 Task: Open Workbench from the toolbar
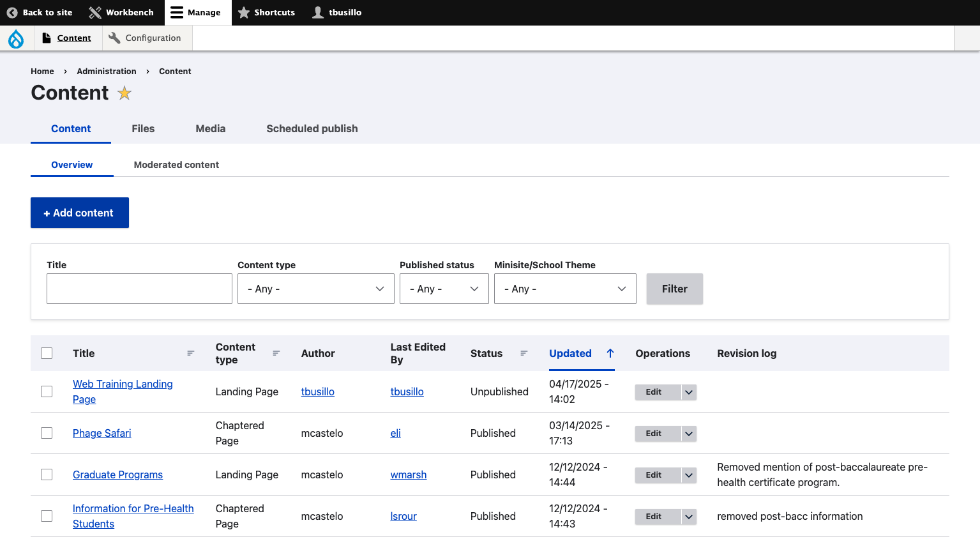coord(121,13)
